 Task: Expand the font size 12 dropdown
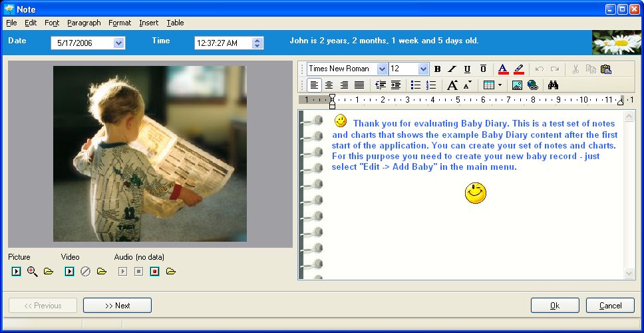coord(423,69)
